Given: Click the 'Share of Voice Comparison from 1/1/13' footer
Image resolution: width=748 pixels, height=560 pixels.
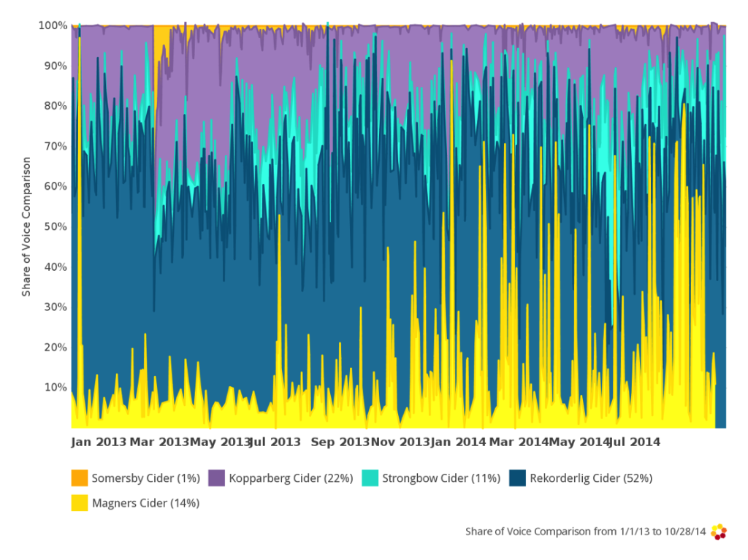Looking at the screenshot, I should 585,532.
